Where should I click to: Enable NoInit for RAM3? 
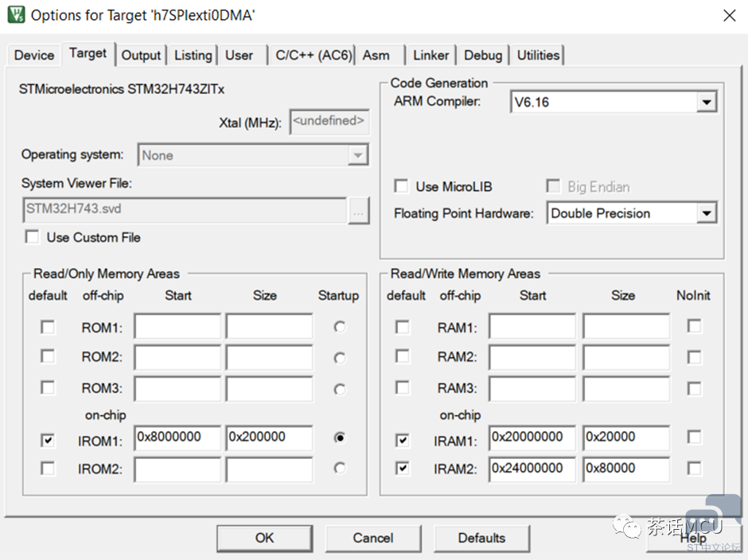(x=694, y=389)
